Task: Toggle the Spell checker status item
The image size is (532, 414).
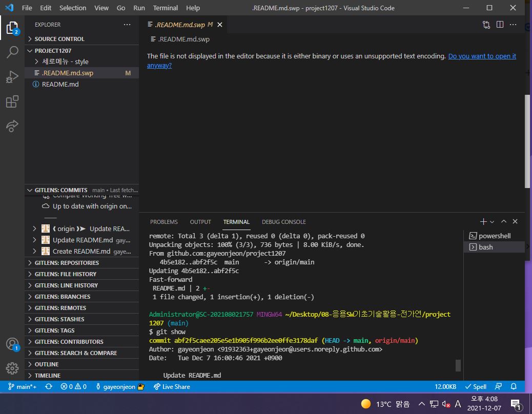Action: [x=475, y=387]
